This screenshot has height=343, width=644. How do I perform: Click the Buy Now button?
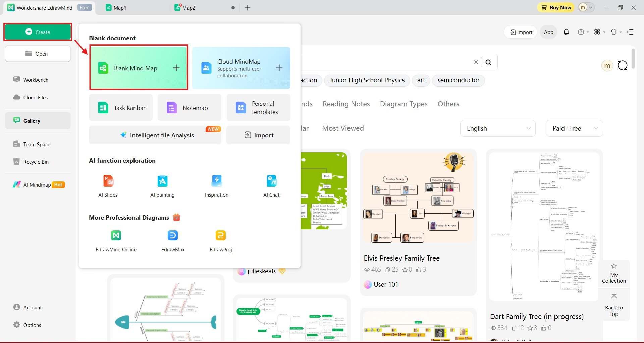click(556, 7)
